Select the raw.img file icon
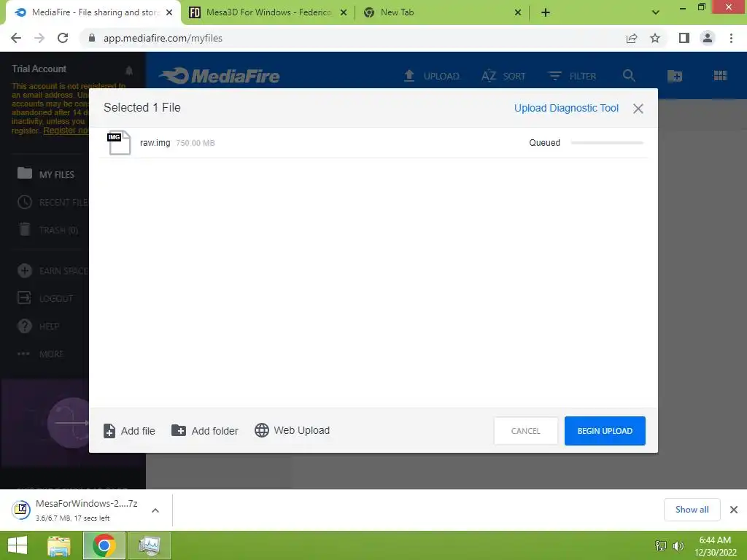 [x=119, y=142]
